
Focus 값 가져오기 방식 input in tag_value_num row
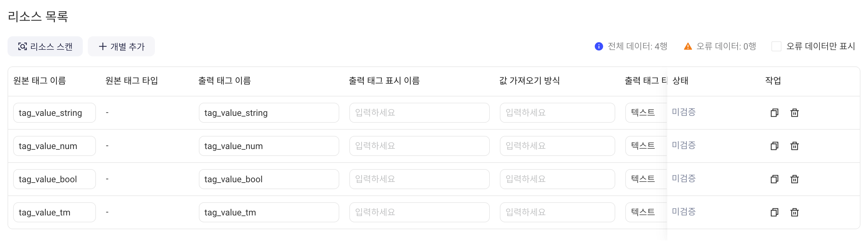point(557,146)
